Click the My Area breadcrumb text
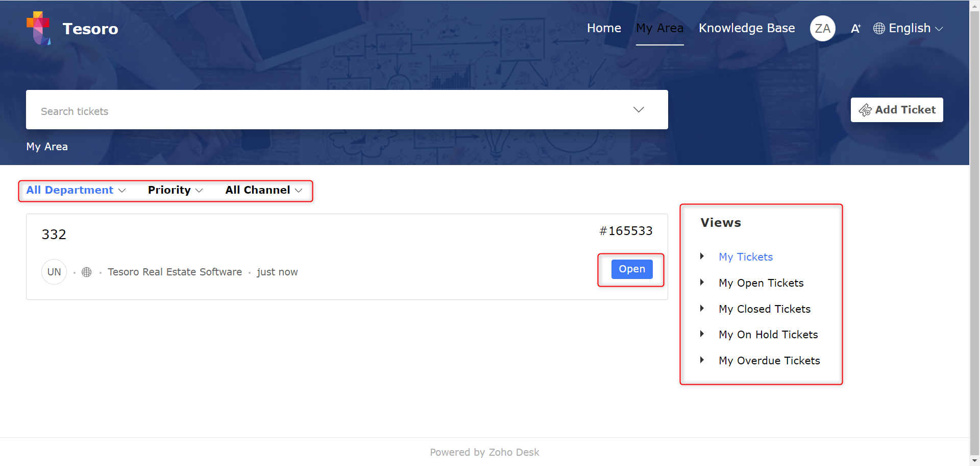The height and width of the screenshot is (466, 980). (47, 147)
